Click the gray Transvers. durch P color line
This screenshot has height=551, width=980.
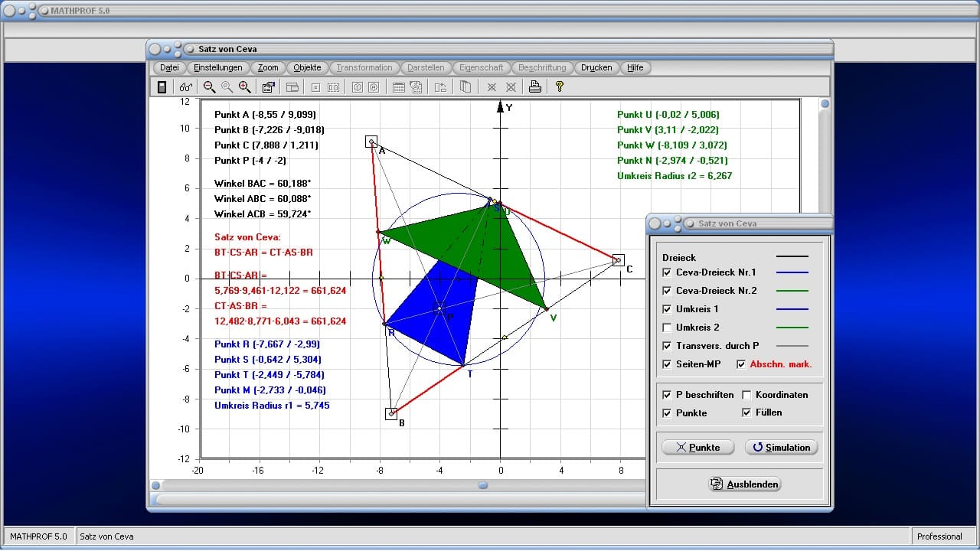tap(792, 346)
